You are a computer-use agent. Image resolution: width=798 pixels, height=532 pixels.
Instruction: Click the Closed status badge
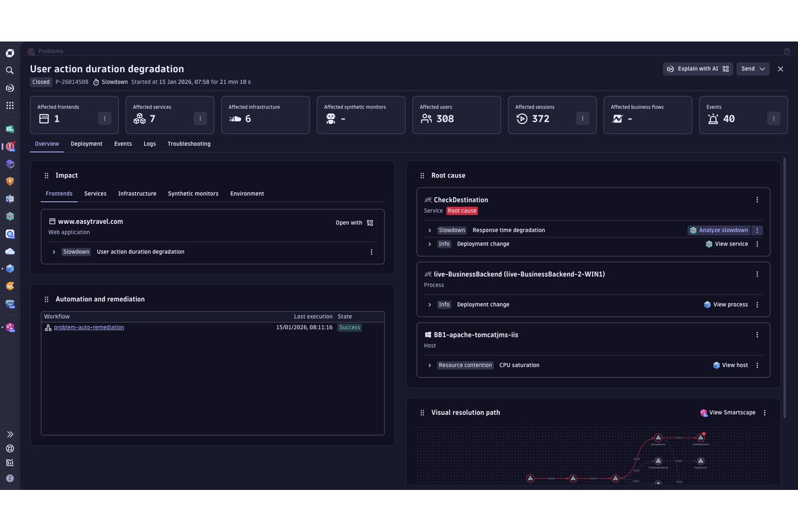[x=41, y=82]
